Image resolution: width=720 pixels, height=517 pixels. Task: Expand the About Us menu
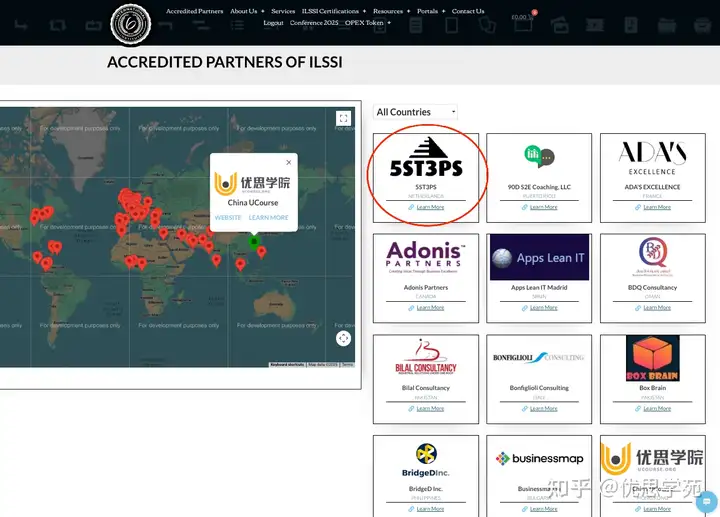[x=247, y=11]
